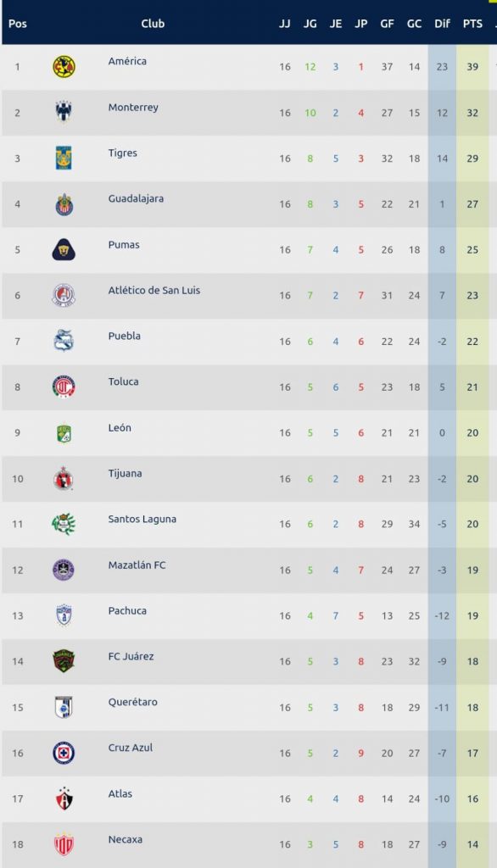Open the Querétaro team link

pyautogui.click(x=132, y=702)
